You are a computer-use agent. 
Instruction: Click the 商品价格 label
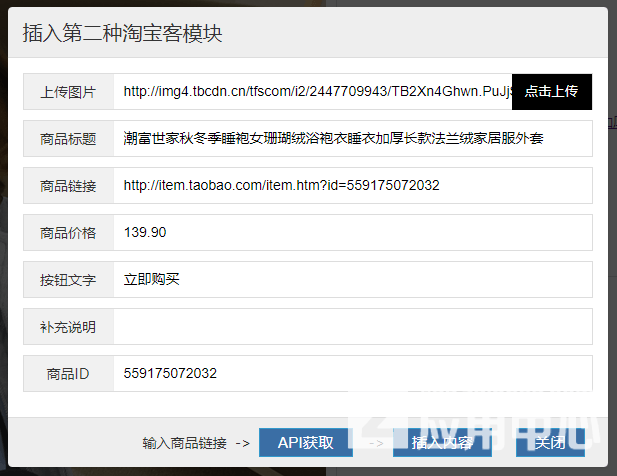click(68, 233)
